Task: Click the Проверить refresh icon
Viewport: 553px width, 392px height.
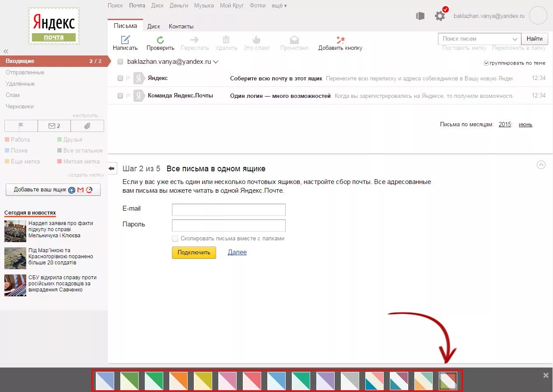Action: [x=161, y=40]
